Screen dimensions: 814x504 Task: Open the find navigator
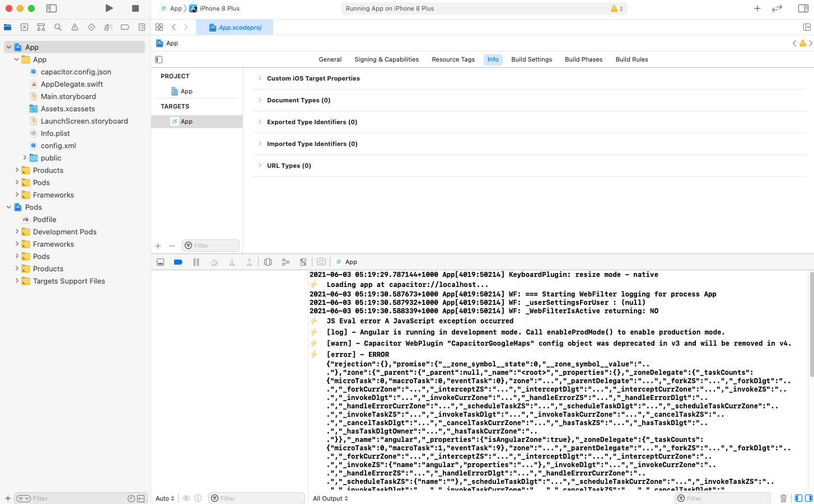(58, 27)
